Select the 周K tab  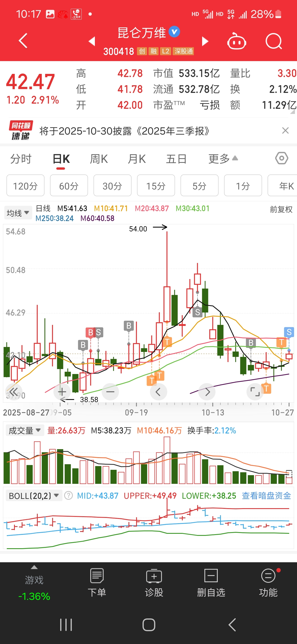[99, 159]
